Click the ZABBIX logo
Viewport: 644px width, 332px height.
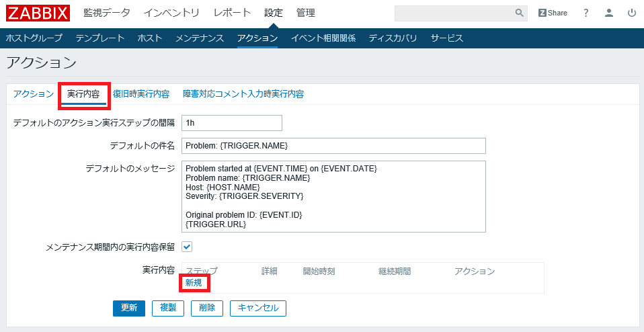(38, 13)
